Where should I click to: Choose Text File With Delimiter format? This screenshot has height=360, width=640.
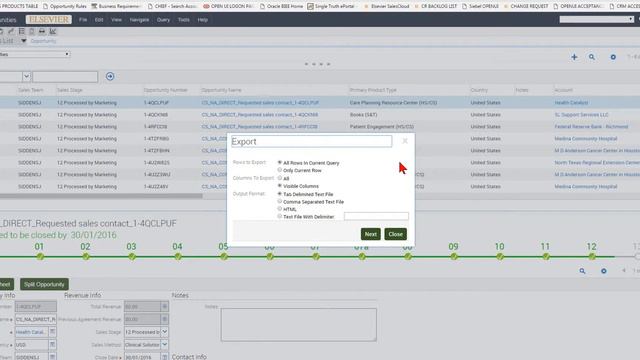(x=280, y=216)
